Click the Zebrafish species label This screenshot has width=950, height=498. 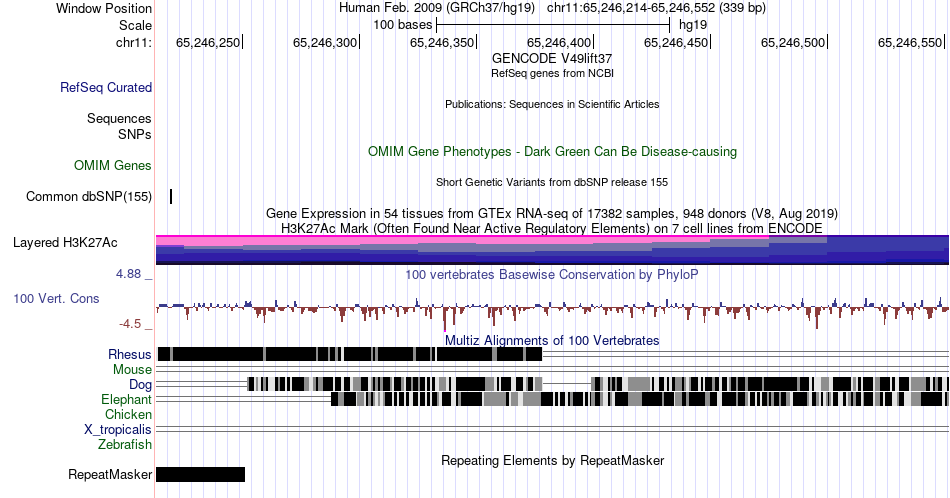[x=125, y=444]
